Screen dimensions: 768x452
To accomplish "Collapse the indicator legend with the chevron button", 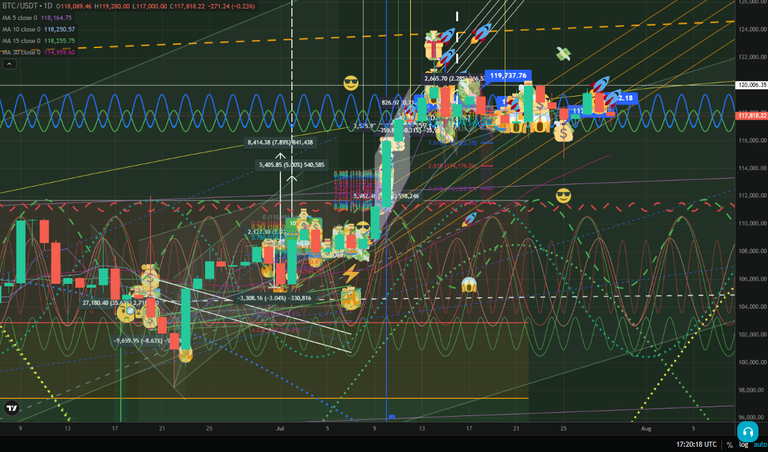I will click(x=9, y=64).
